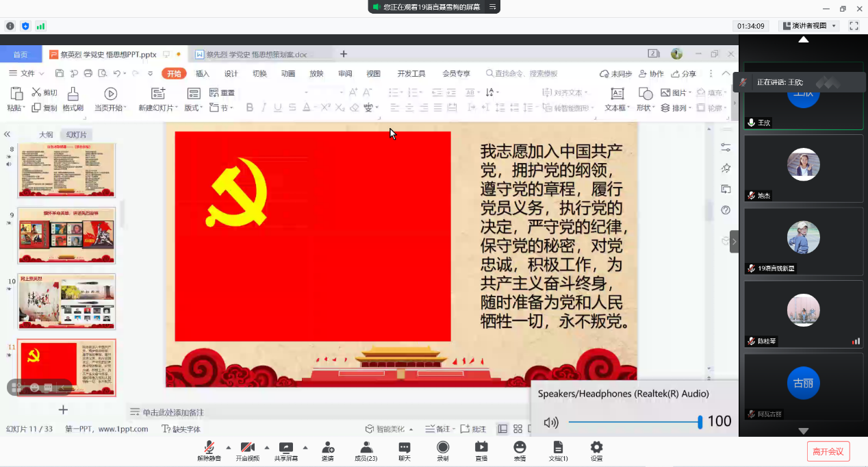Click the 重置 reset slide icon
Screen dimensions: 868x467
[214, 92]
